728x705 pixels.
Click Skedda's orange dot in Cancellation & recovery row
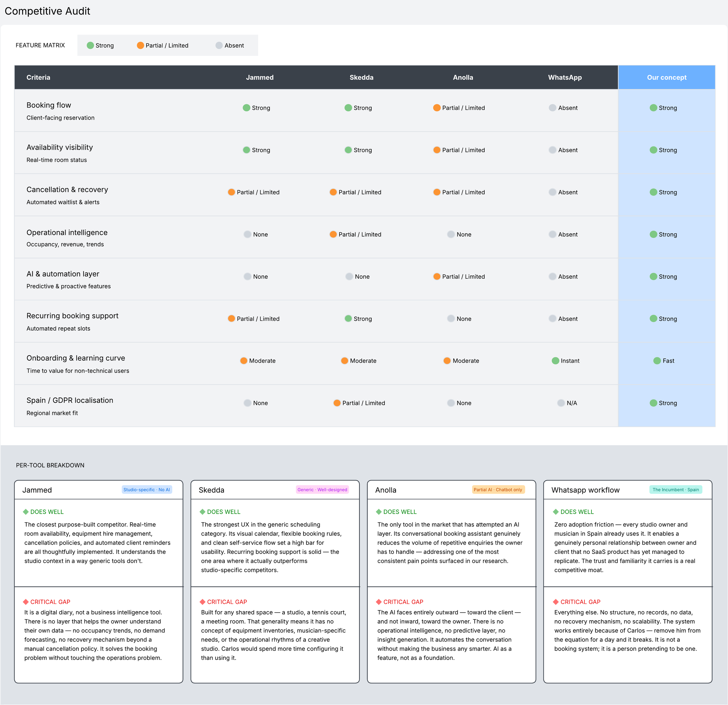[333, 192]
